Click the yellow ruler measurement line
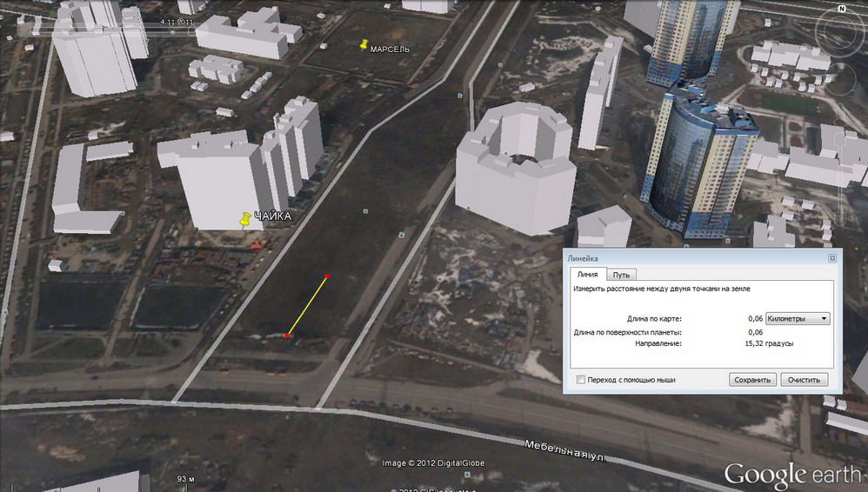This screenshot has width=868, height=492. (x=307, y=306)
